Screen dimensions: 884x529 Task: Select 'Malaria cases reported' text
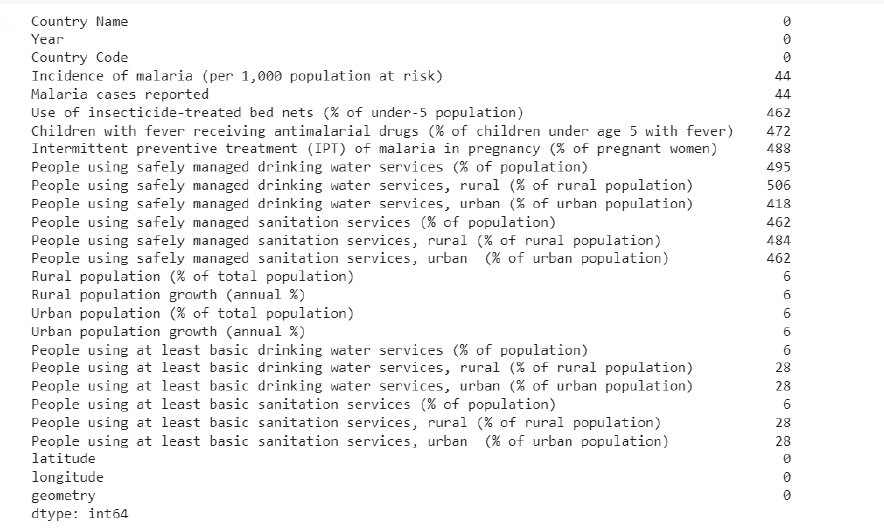coord(120,94)
